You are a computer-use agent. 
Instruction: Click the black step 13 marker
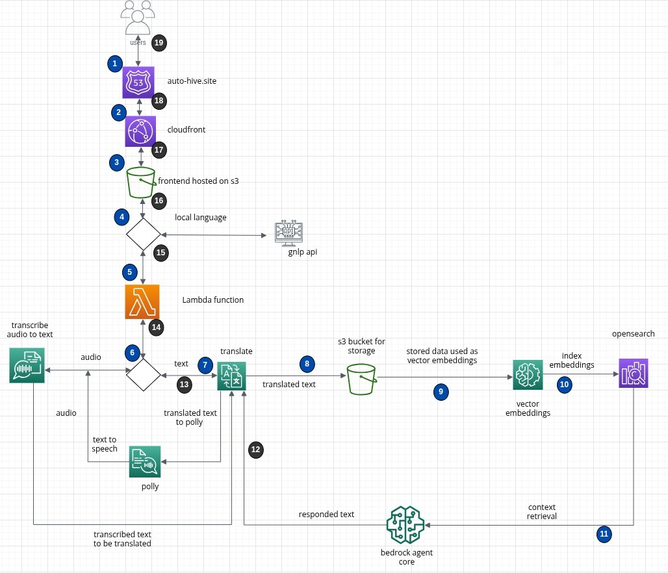click(x=184, y=385)
